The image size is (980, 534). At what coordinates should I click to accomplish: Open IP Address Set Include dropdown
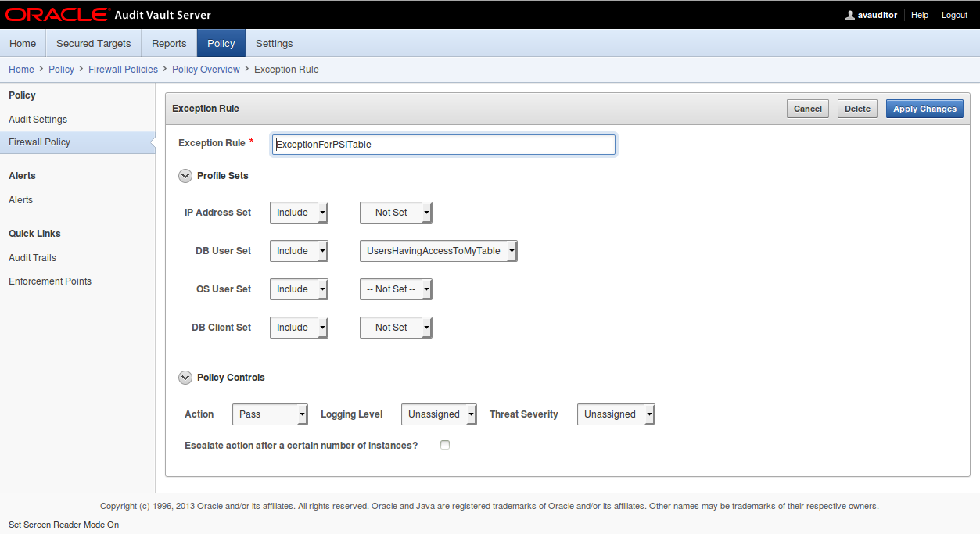(299, 213)
